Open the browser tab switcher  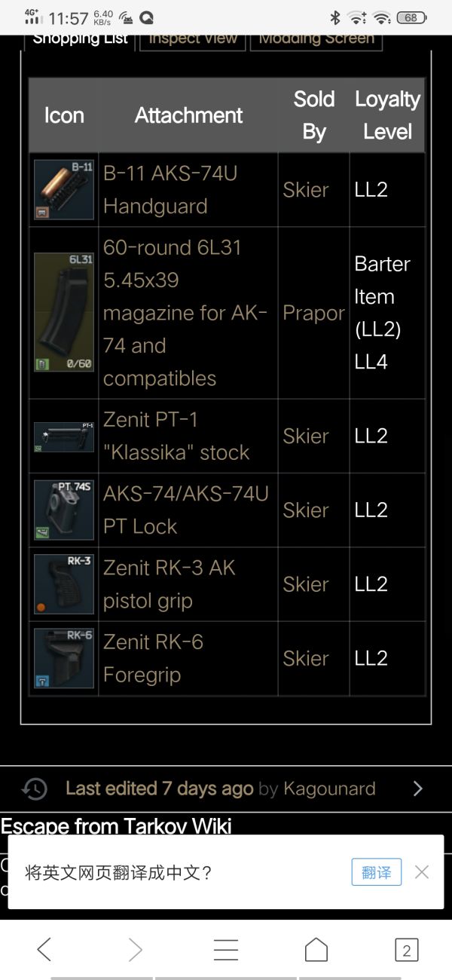point(406,950)
